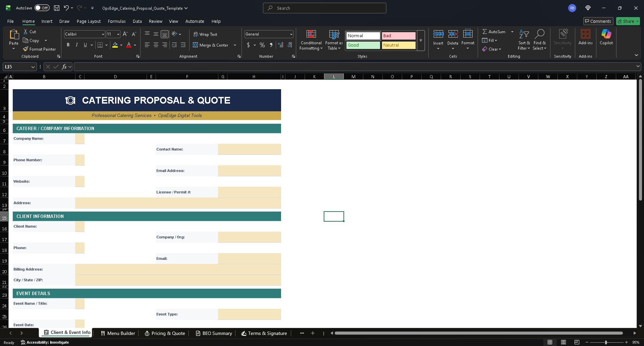The height and width of the screenshot is (346, 644).
Task: Apply yellow Fill Color swatch
Action: [115, 45]
